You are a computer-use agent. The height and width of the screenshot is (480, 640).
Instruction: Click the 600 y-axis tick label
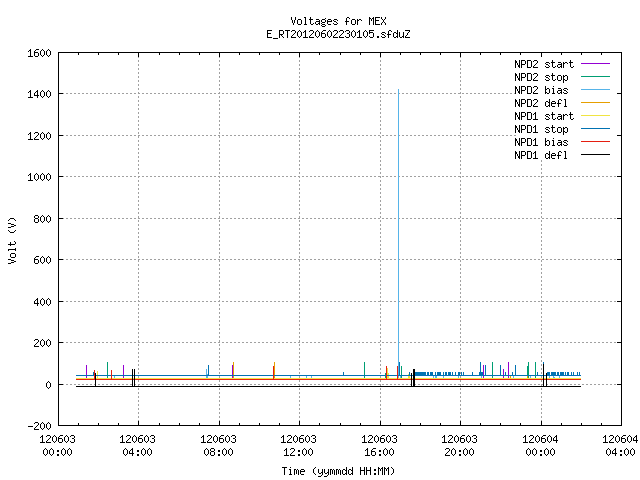[x=42, y=260]
